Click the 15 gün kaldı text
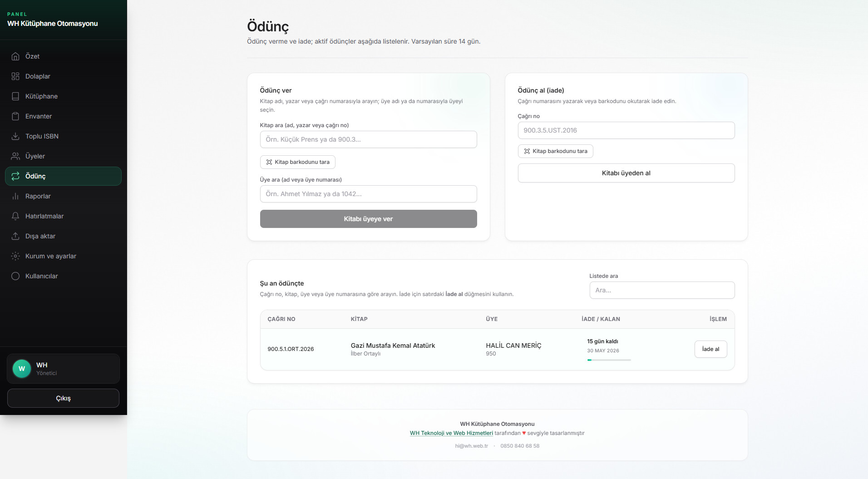The image size is (868, 479). pyautogui.click(x=602, y=341)
